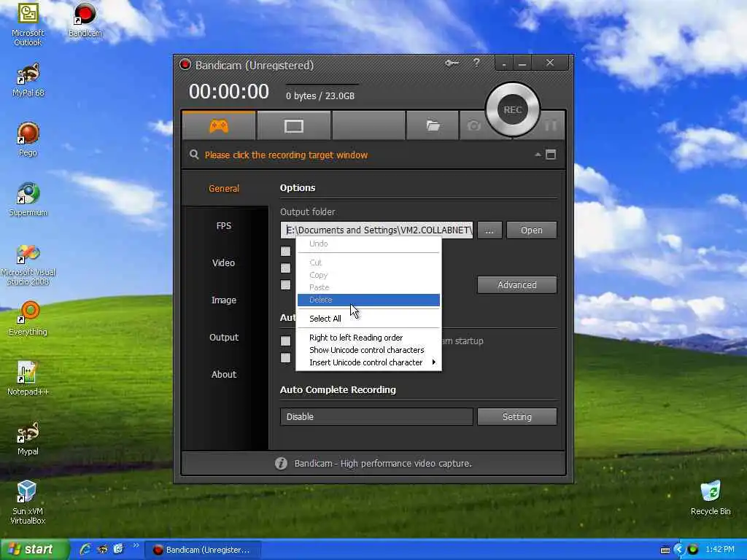Viewport: 747px width, 560px height.
Task: Collapse panel with small up arrow
Action: click(x=538, y=155)
